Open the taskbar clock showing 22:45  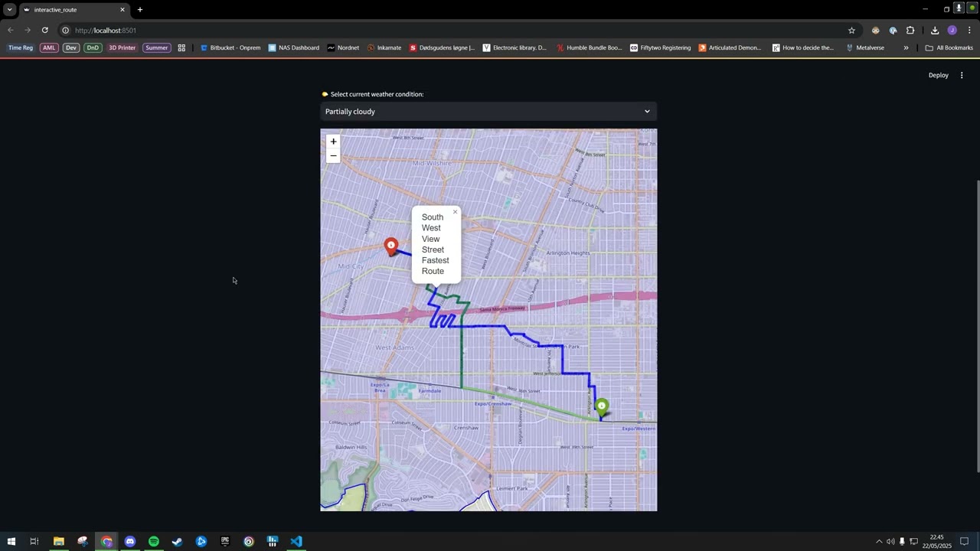tap(937, 542)
